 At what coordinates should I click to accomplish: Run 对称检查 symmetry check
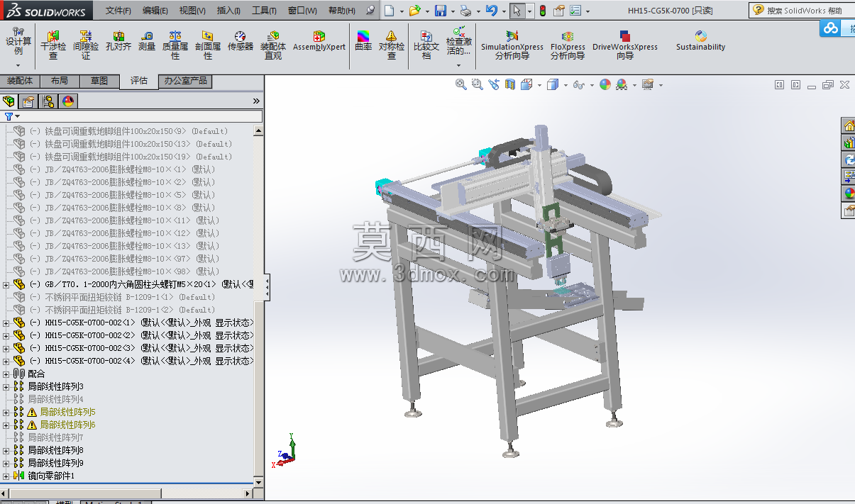click(x=392, y=45)
